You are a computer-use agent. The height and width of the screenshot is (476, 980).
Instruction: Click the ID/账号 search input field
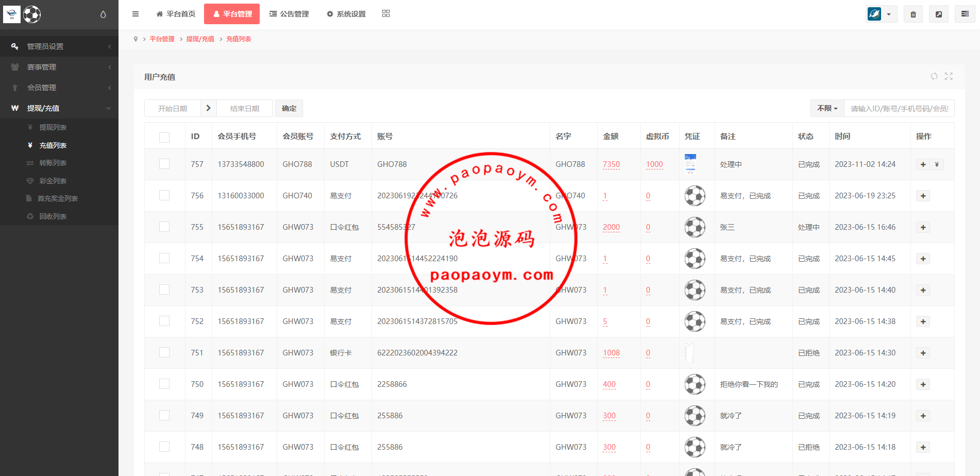click(899, 109)
